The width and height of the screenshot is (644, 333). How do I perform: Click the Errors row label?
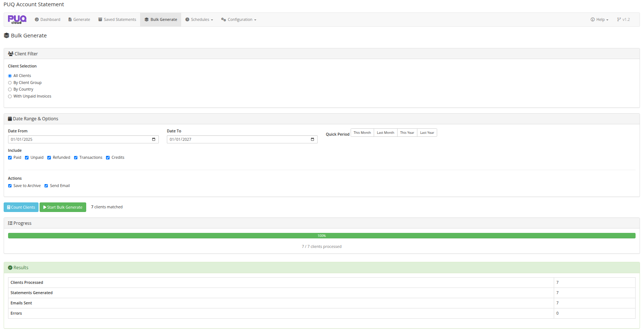click(16, 314)
